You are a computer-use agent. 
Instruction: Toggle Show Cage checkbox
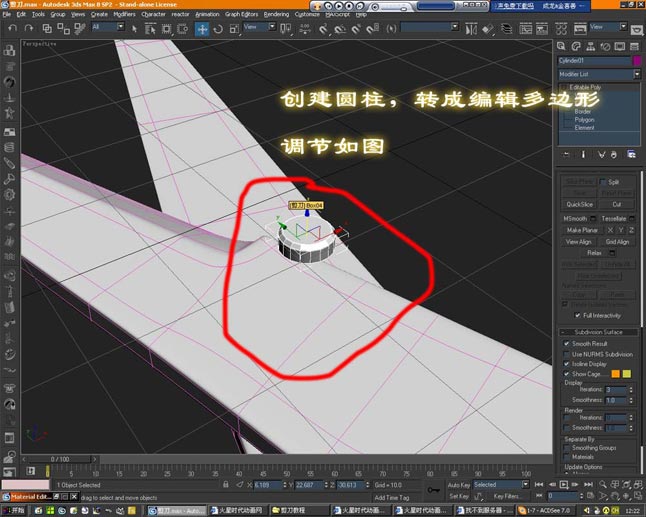click(566, 374)
